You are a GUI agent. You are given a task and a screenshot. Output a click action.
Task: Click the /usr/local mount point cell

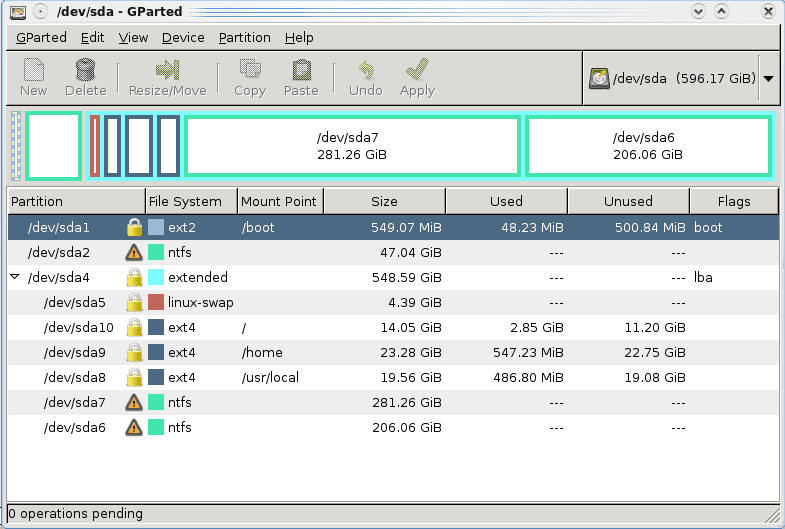(x=270, y=377)
